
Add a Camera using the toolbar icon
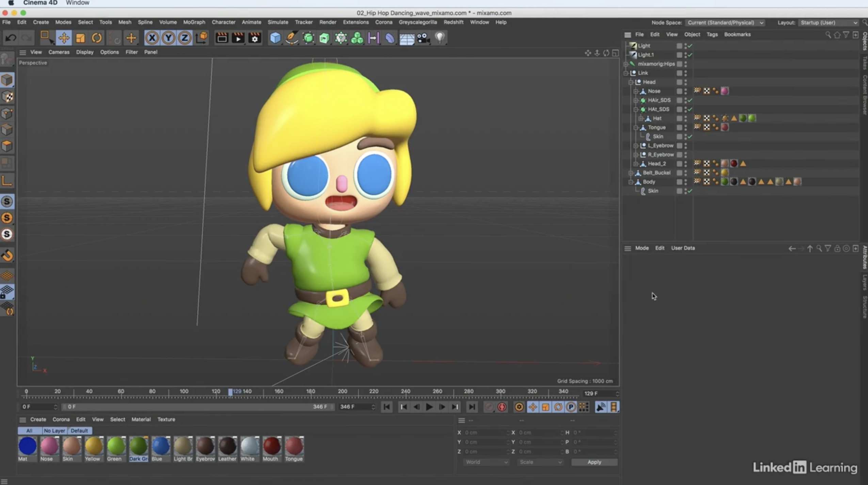(423, 38)
